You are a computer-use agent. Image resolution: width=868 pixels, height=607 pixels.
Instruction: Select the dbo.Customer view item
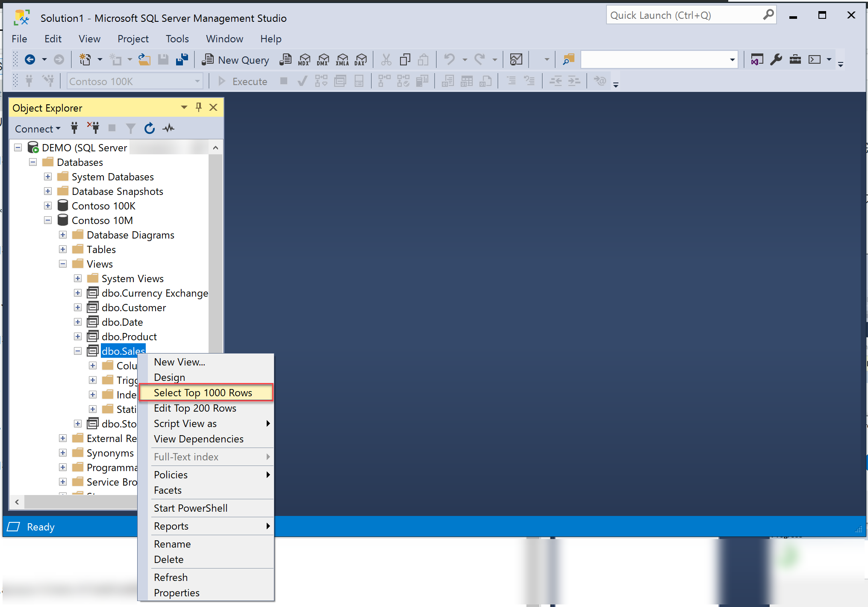[133, 307]
